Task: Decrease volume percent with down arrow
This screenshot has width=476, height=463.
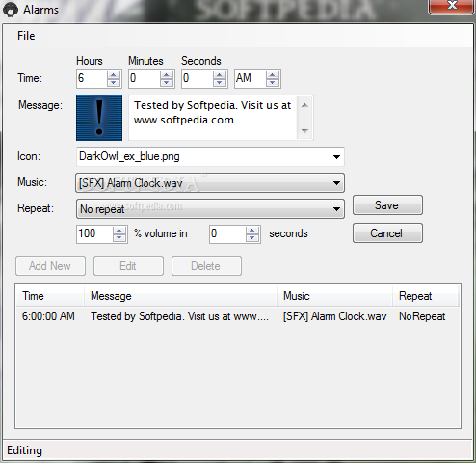Action: (x=119, y=237)
